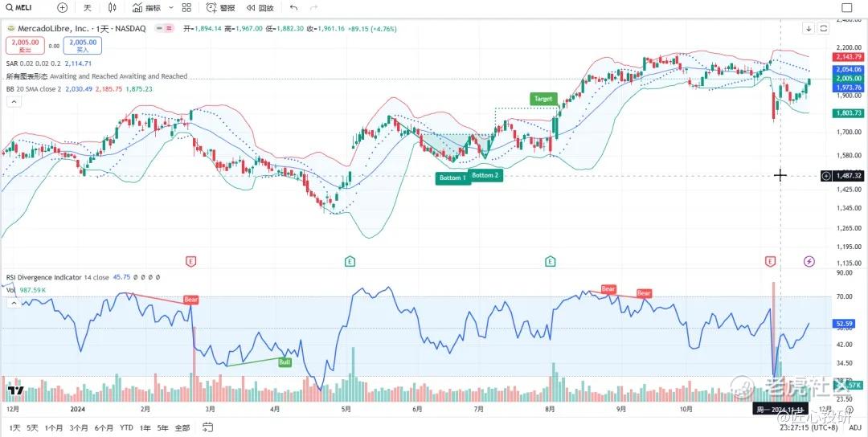Click the TradingView logo on chart

(15, 390)
